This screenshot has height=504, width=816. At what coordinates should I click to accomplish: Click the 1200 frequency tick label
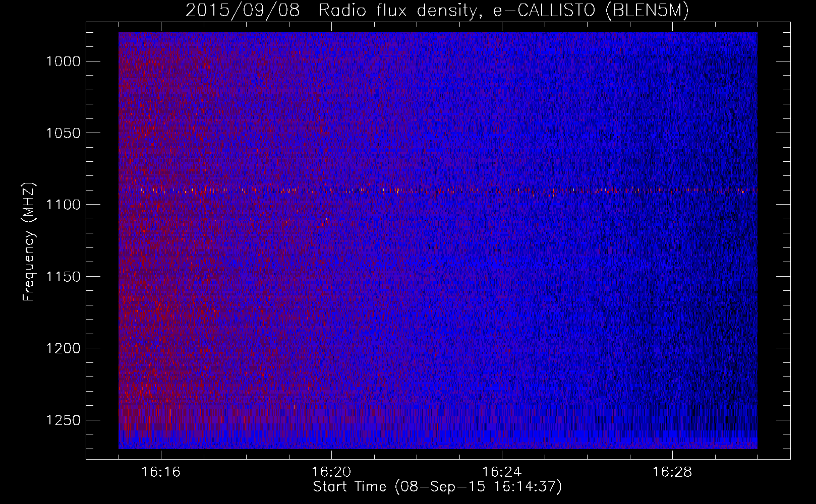coord(64,348)
